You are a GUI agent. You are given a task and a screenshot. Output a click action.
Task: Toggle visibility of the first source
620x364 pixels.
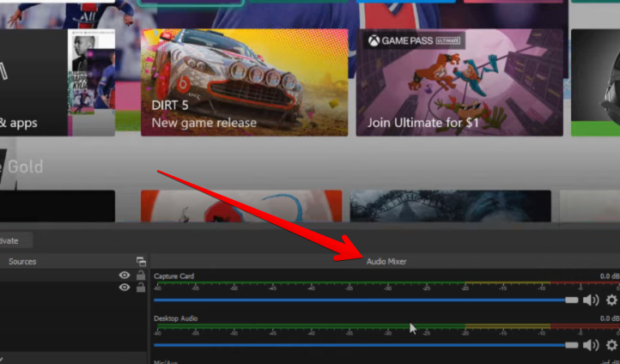pos(125,275)
